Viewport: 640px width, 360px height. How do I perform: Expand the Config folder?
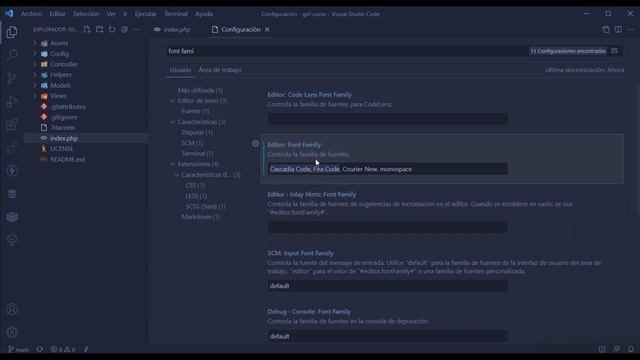click(60, 53)
